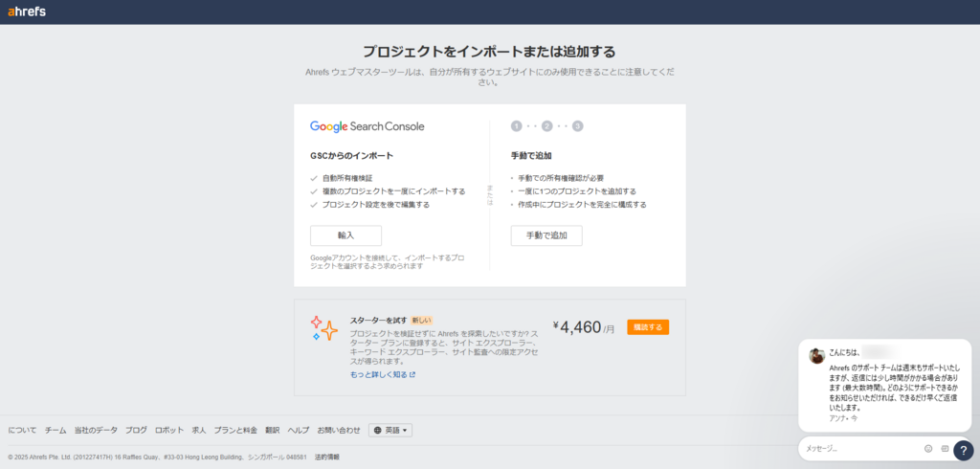
Task: Click 複数のプロジェクトを一度にインポートする list item
Action: 393,191
